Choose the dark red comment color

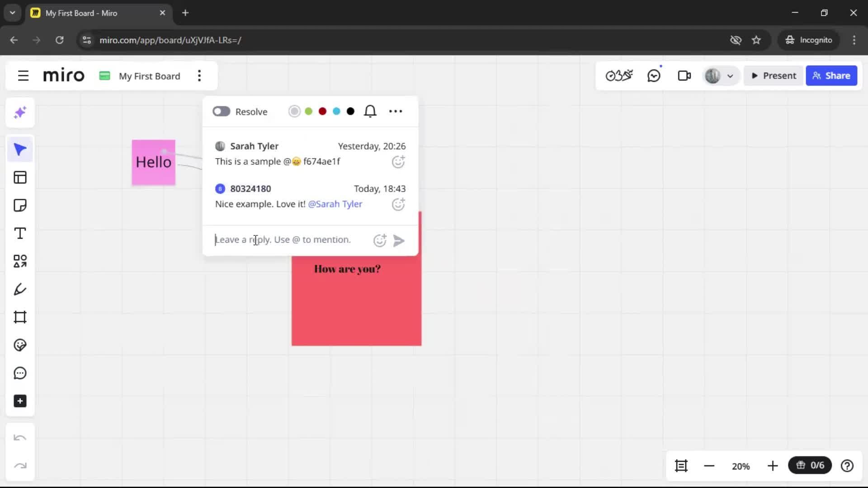point(322,111)
